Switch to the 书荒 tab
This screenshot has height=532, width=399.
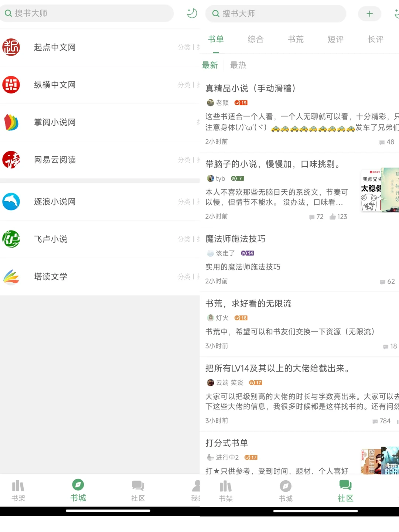click(296, 40)
